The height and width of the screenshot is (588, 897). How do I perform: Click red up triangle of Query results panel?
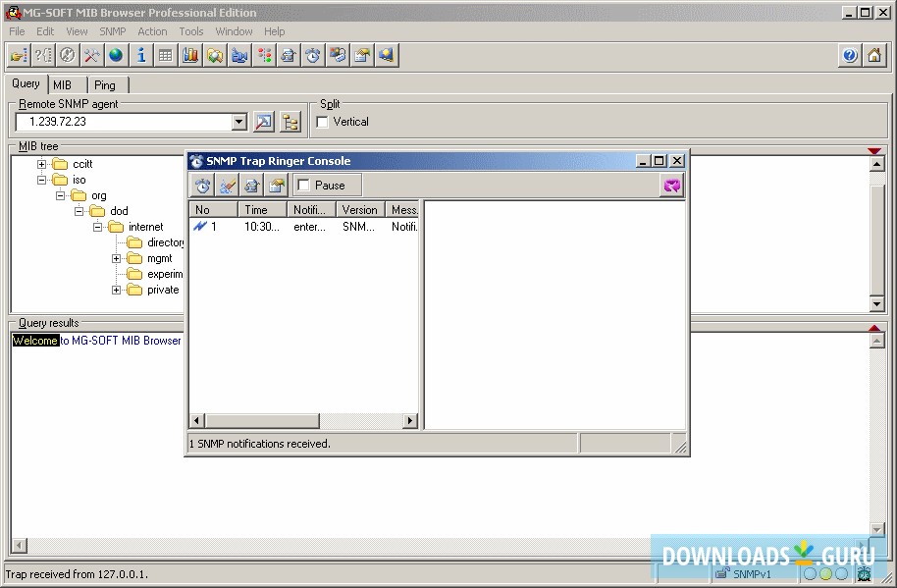pos(874,328)
